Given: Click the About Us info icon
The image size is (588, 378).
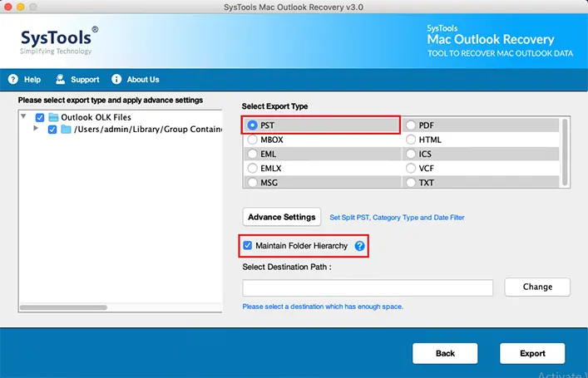Looking at the screenshot, I should [x=116, y=80].
